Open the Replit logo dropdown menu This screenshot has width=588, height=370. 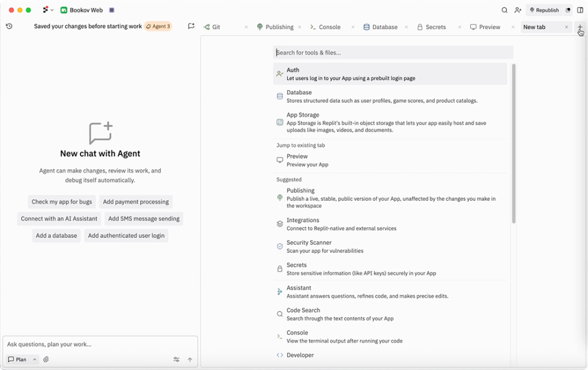[x=48, y=10]
